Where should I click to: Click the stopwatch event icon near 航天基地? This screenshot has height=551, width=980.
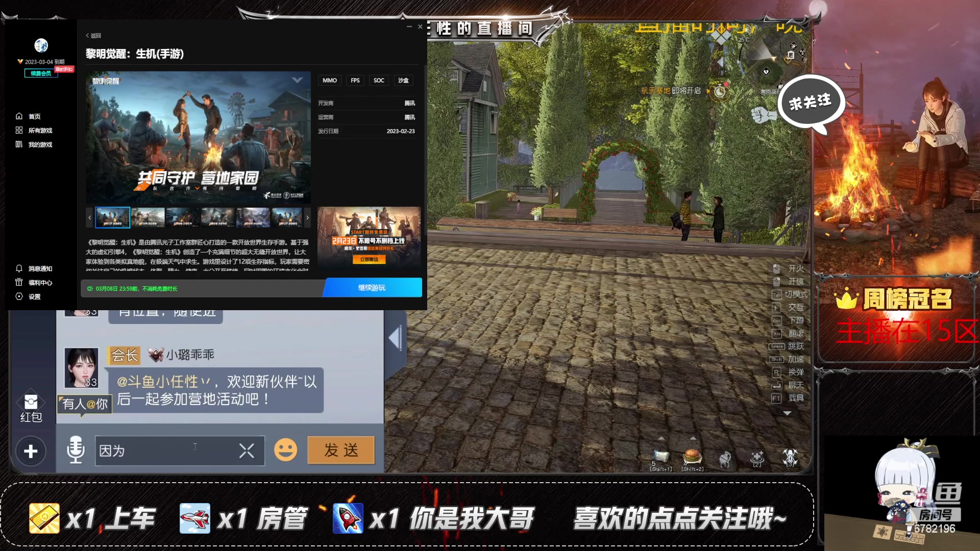720,91
